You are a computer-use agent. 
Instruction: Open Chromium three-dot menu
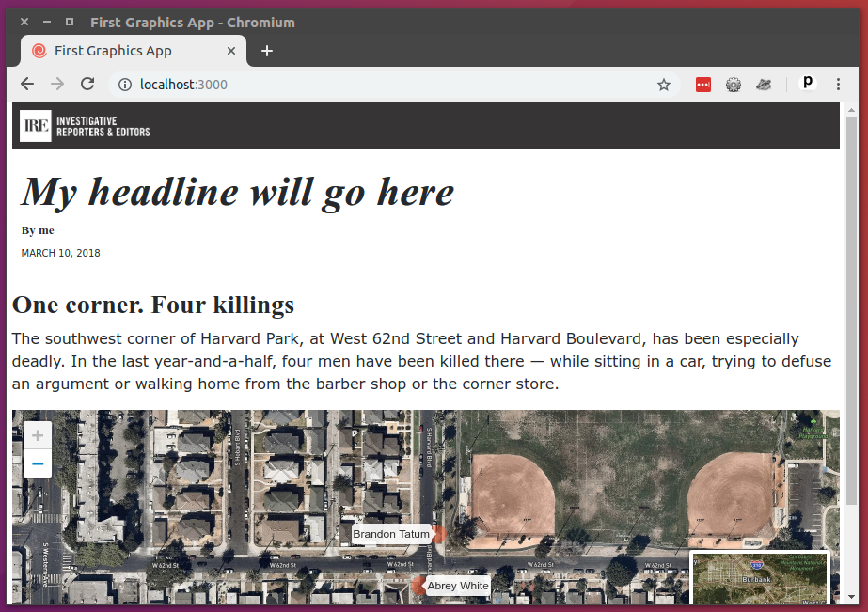coord(838,85)
